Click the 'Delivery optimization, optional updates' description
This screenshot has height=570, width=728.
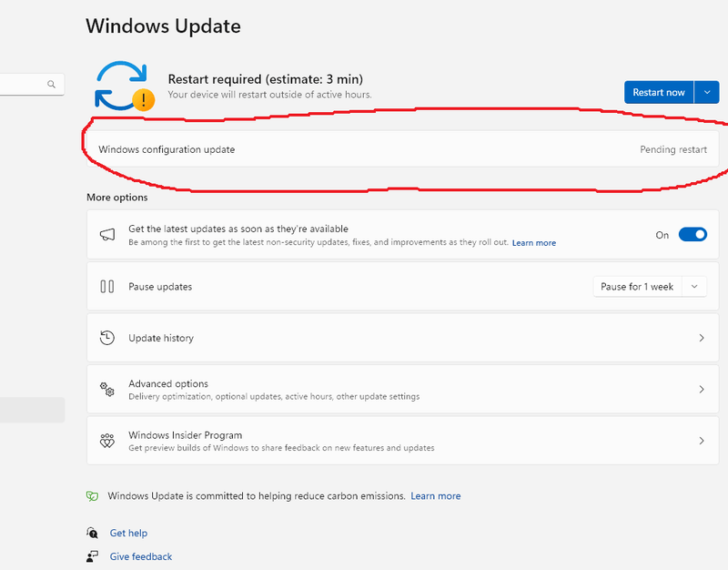(274, 397)
